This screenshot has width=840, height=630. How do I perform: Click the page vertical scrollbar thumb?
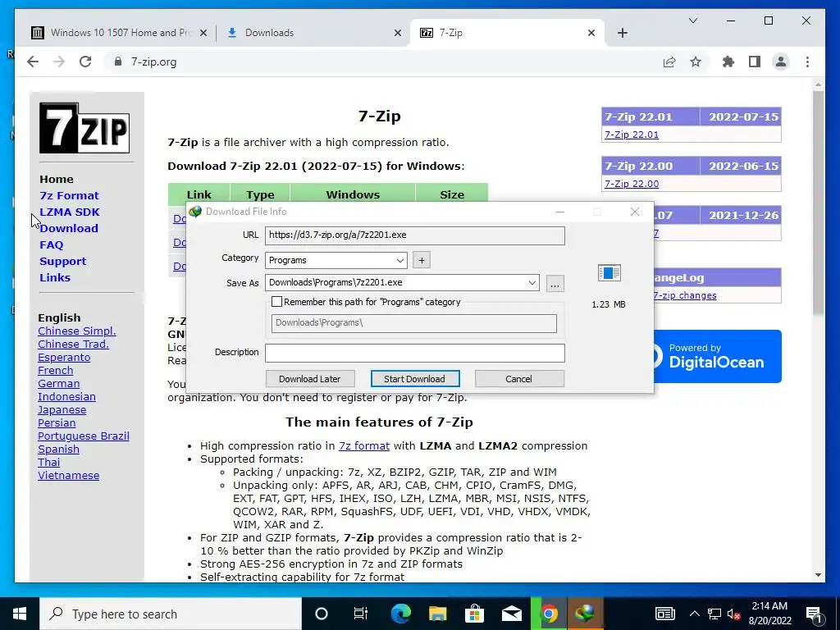click(818, 203)
